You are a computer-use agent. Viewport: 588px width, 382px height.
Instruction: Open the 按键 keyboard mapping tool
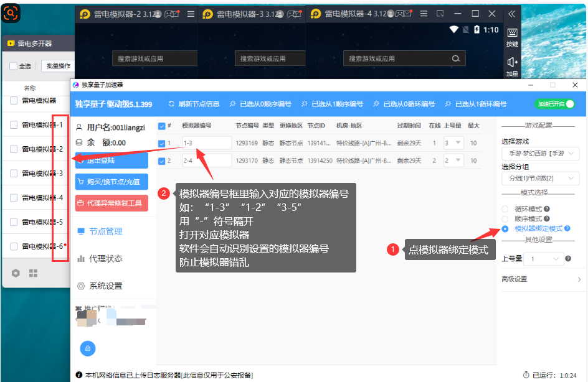tap(512, 37)
